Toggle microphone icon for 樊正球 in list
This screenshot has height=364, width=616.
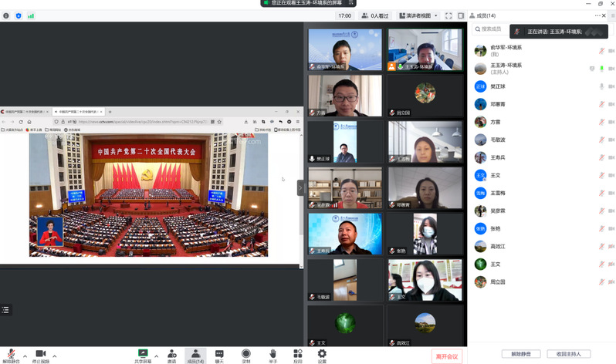point(601,86)
